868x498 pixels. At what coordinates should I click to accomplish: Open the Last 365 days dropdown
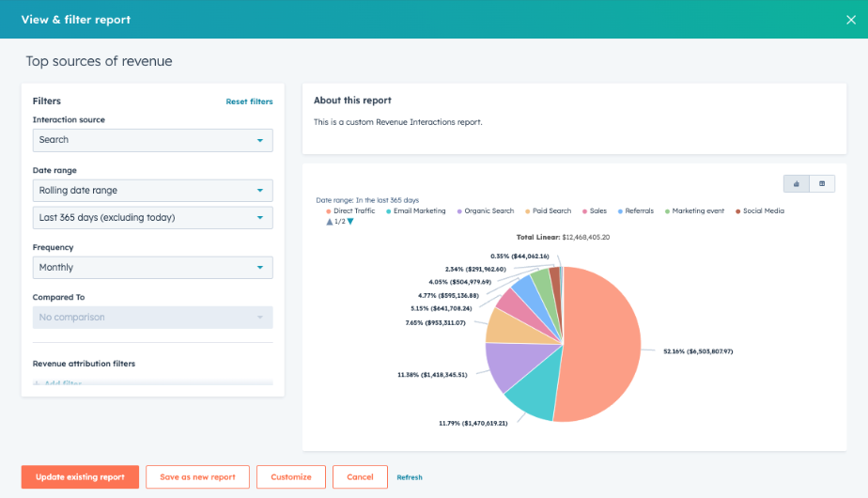pos(153,218)
